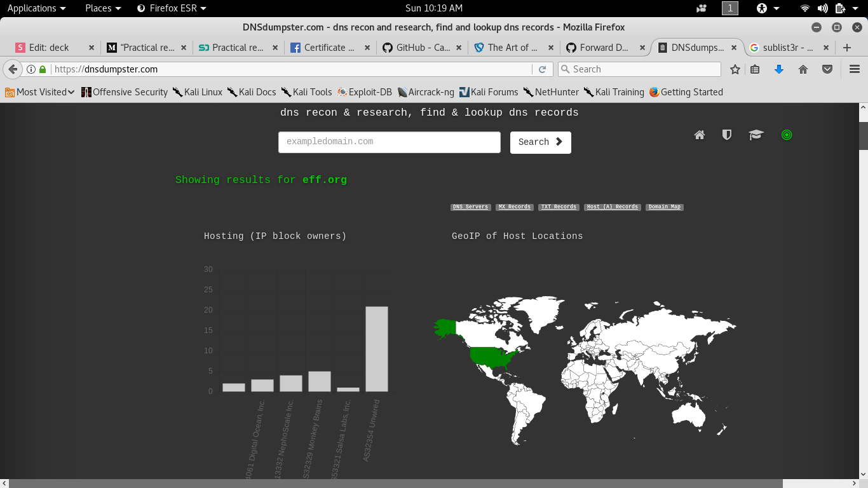Click the reload page icon in URL bar

(x=542, y=69)
